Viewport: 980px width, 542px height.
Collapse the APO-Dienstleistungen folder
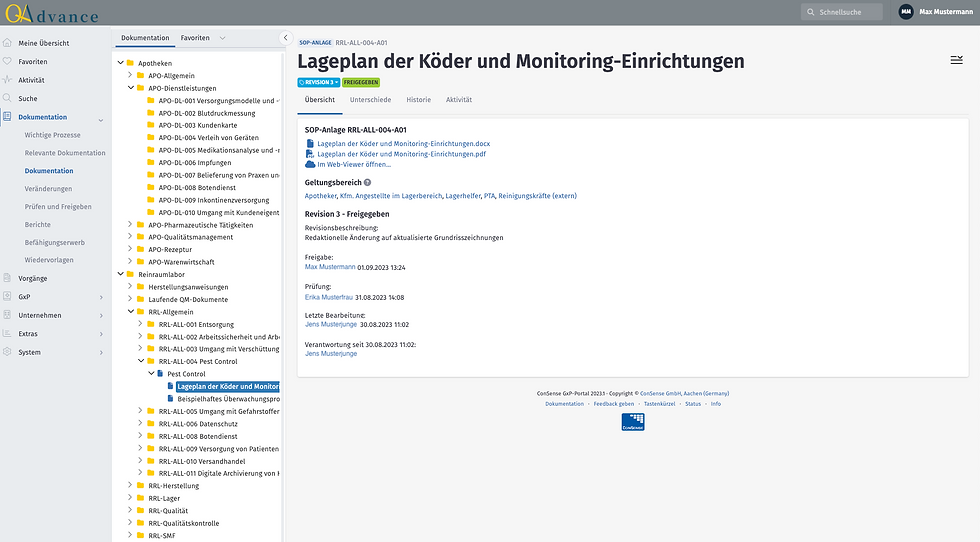131,88
